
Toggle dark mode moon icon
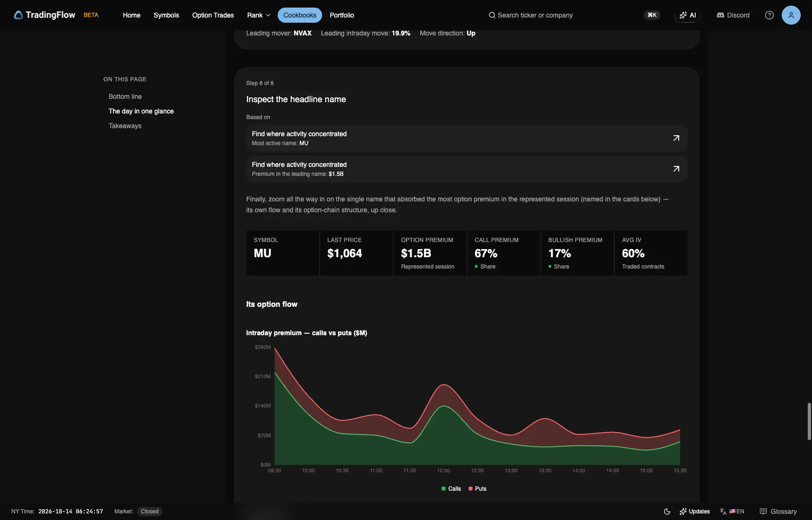[x=667, y=511]
